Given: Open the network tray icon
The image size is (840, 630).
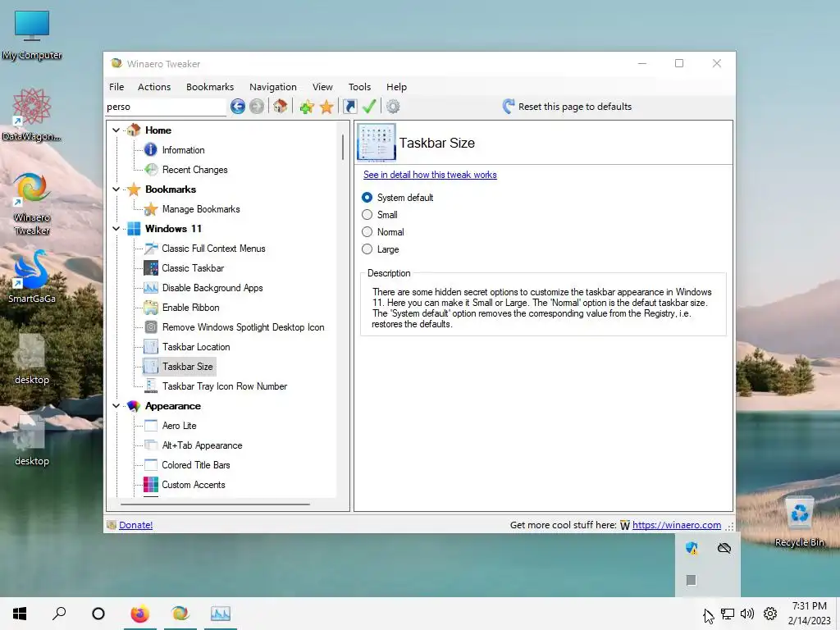Looking at the screenshot, I should 728,614.
